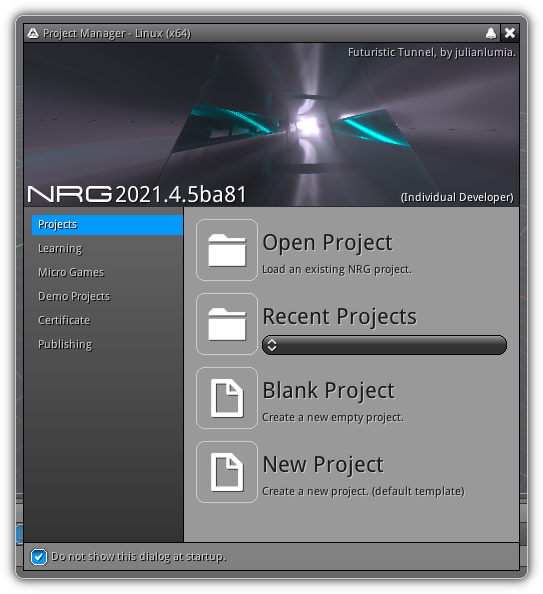543x594 pixels.
Task: Click the Blank Project document icon
Action: [227, 398]
